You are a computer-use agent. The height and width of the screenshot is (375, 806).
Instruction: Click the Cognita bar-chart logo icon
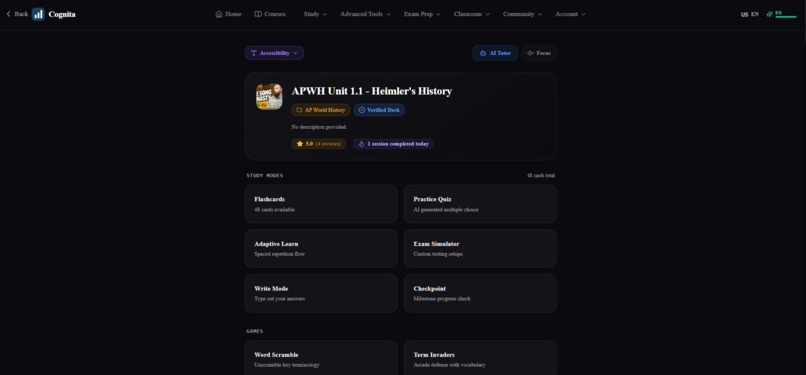tap(38, 14)
